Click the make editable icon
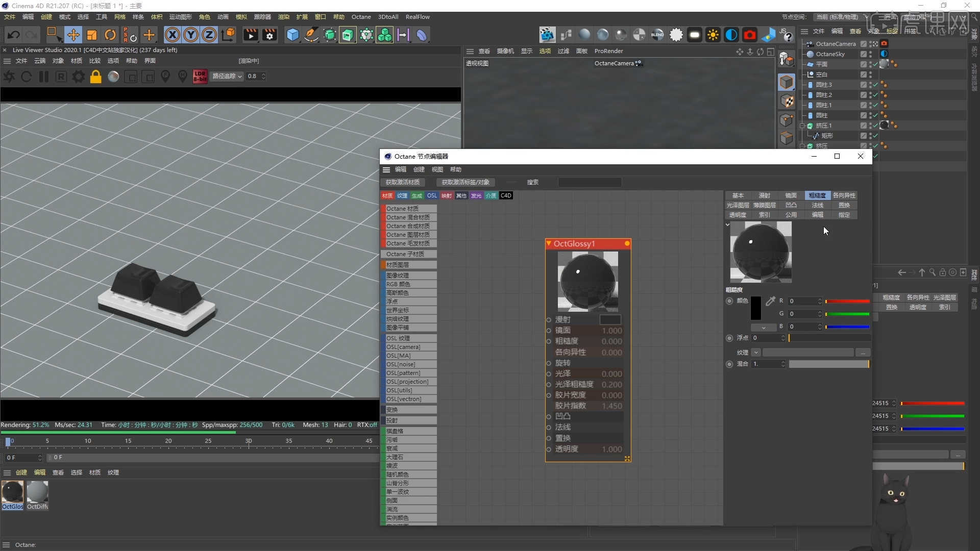980x551 pixels. pyautogui.click(x=787, y=59)
